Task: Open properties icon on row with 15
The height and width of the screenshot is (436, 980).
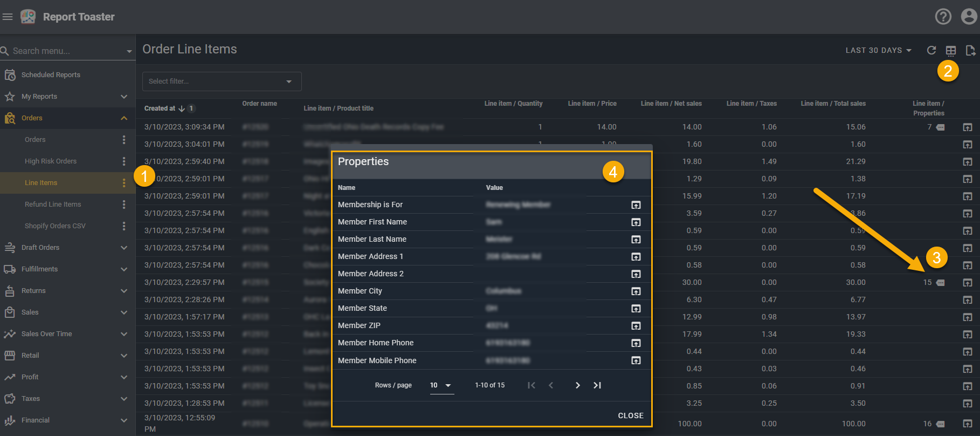Action: pos(940,283)
